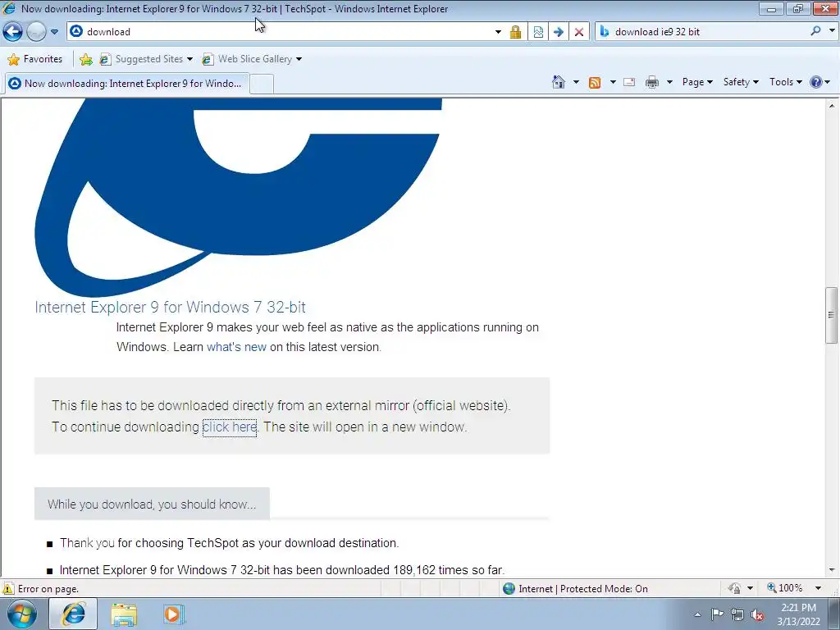
Task: Open a new blank tab
Action: coord(262,84)
